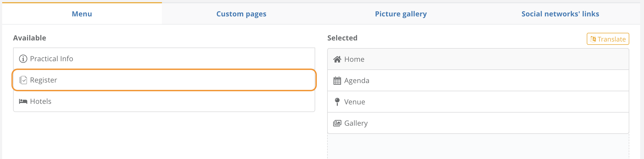This screenshot has width=644, height=159.
Task: Select the Hotels available item
Action: click(164, 101)
